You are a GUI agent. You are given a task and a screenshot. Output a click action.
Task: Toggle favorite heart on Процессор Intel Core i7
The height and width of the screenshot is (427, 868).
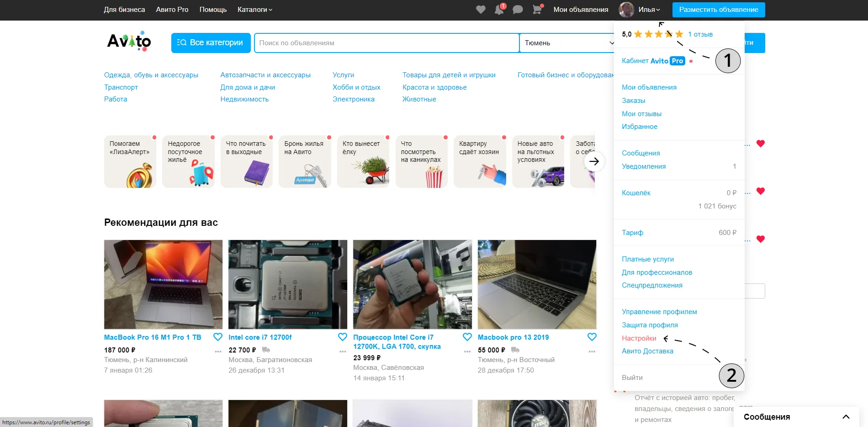coord(467,337)
